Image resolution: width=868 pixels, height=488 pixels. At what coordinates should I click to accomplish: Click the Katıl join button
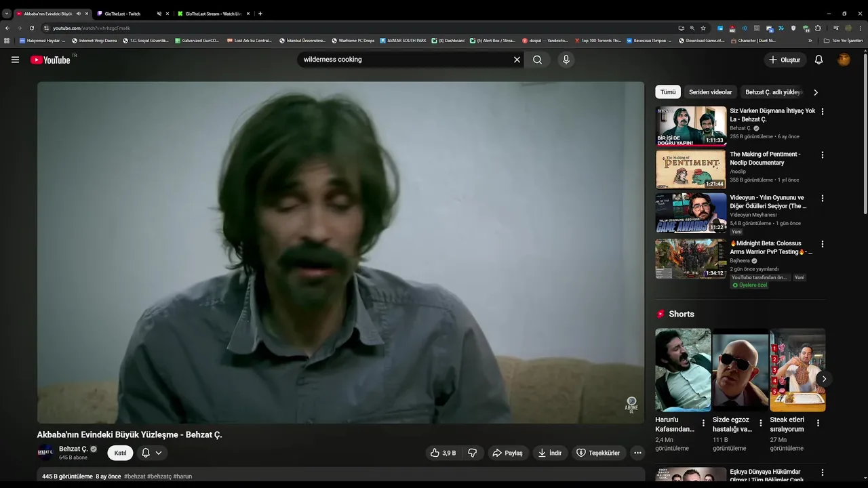(x=120, y=453)
